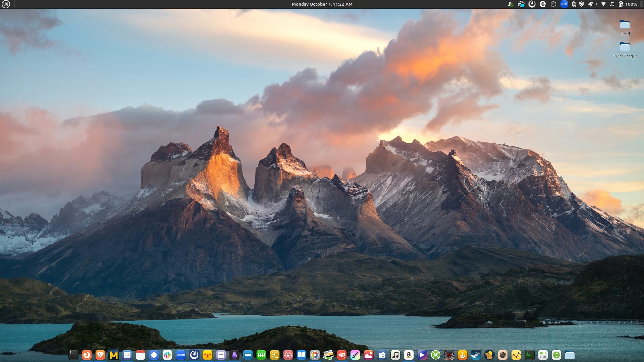
Task: Open the sound indicator in the panel
Action: click(x=612, y=4)
